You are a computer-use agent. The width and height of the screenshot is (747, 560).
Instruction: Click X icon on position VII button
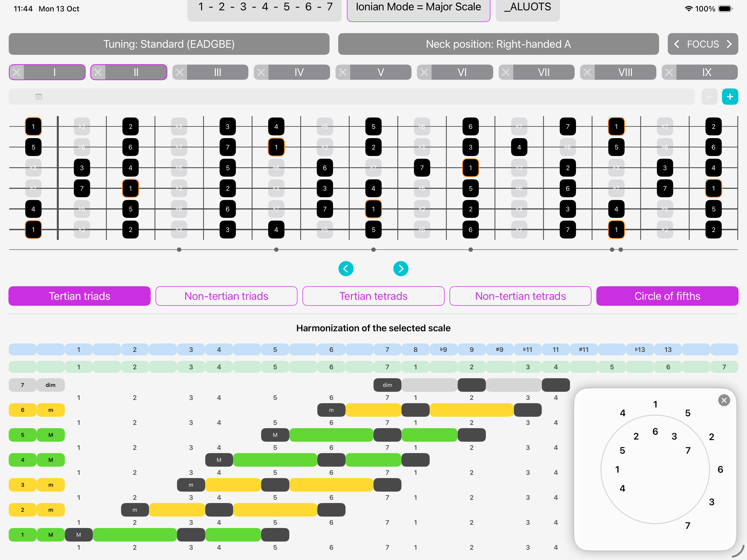[505, 72]
